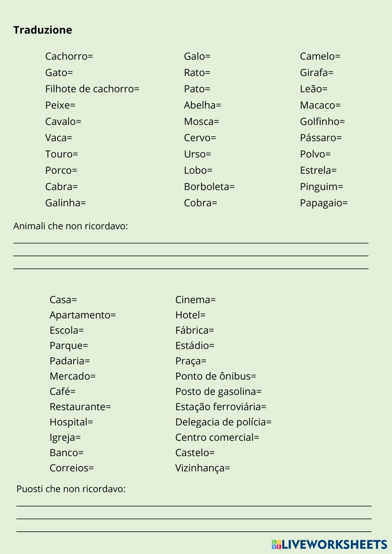Click the Borboleta= translation item
This screenshot has width=392, height=554.
tap(209, 187)
